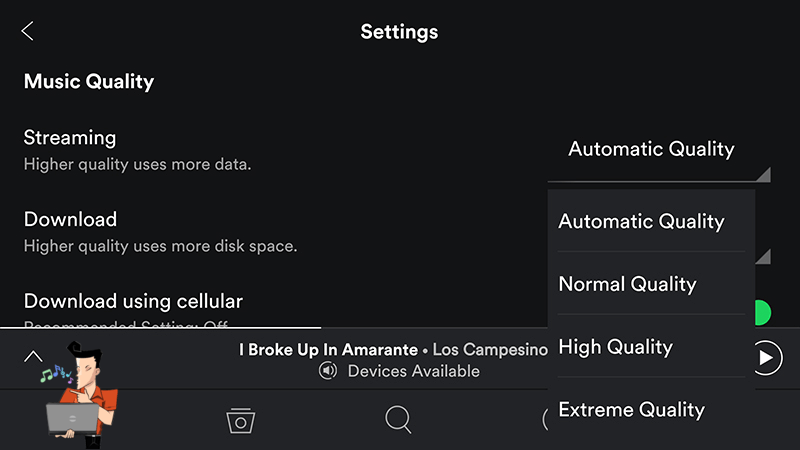Image resolution: width=800 pixels, height=450 pixels.
Task: Tap the Devices Available link
Action: [x=413, y=371]
